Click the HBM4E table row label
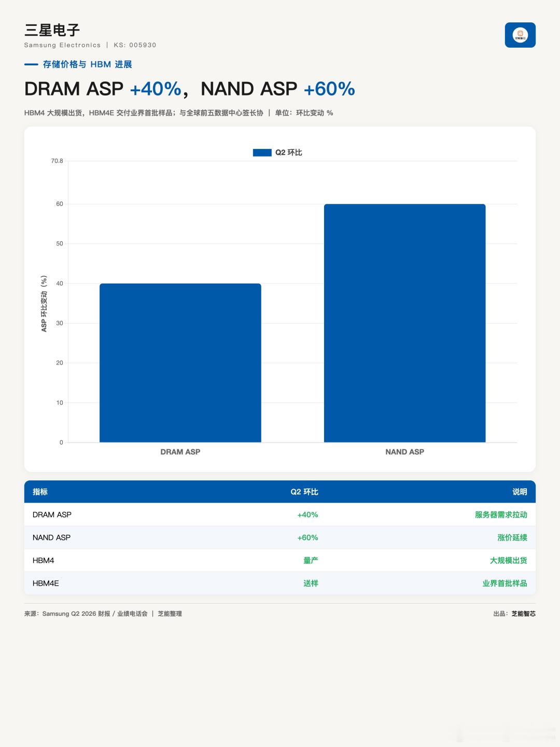Image resolution: width=560 pixels, height=747 pixels. tap(46, 583)
